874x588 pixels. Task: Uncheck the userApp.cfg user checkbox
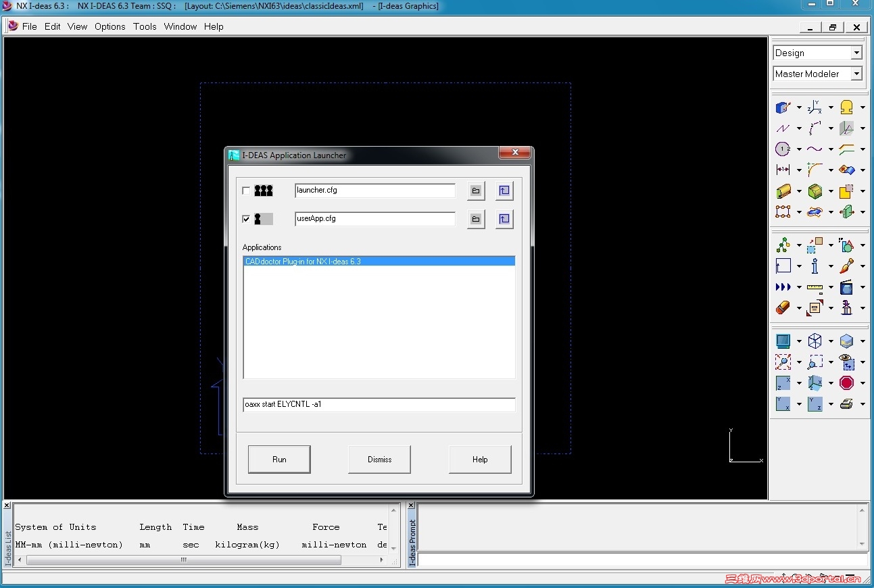(246, 219)
